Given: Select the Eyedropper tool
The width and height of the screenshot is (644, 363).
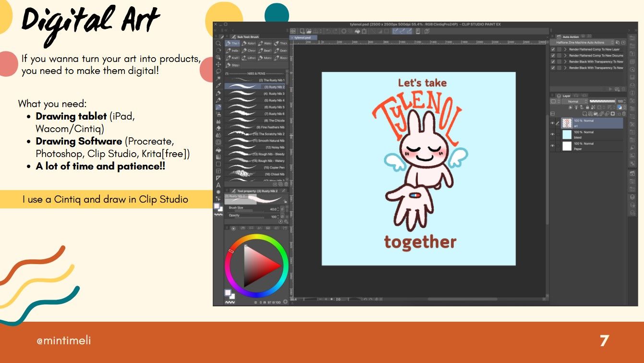Looking at the screenshot, I should (x=219, y=85).
